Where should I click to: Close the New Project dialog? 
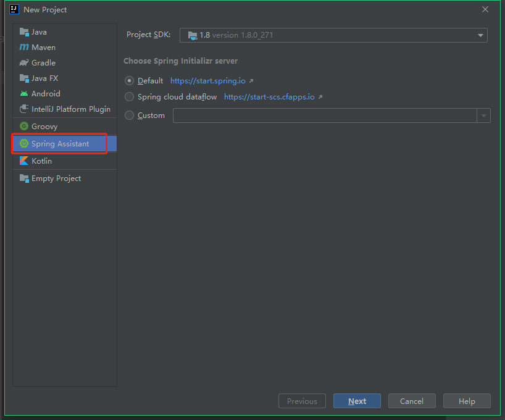485,9
